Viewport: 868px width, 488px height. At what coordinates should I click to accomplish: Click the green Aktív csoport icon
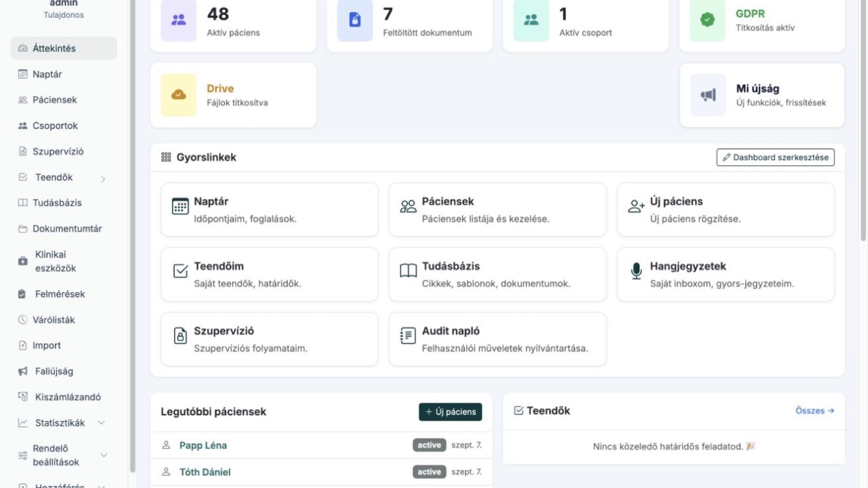click(531, 20)
